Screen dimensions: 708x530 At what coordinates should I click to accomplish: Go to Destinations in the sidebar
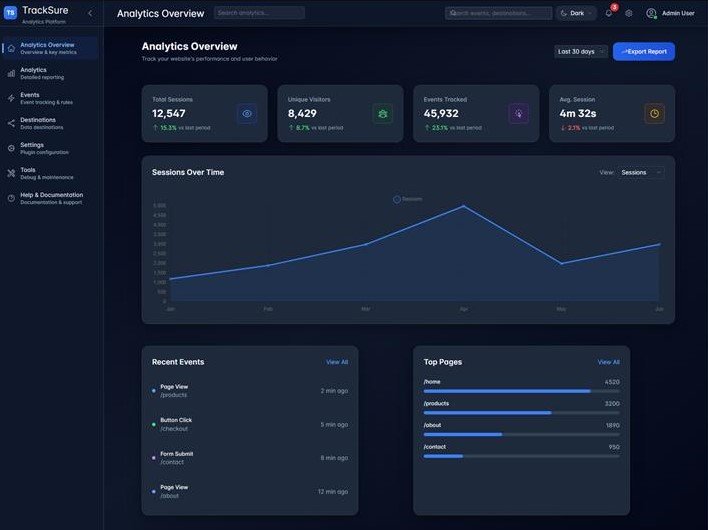pos(45,123)
